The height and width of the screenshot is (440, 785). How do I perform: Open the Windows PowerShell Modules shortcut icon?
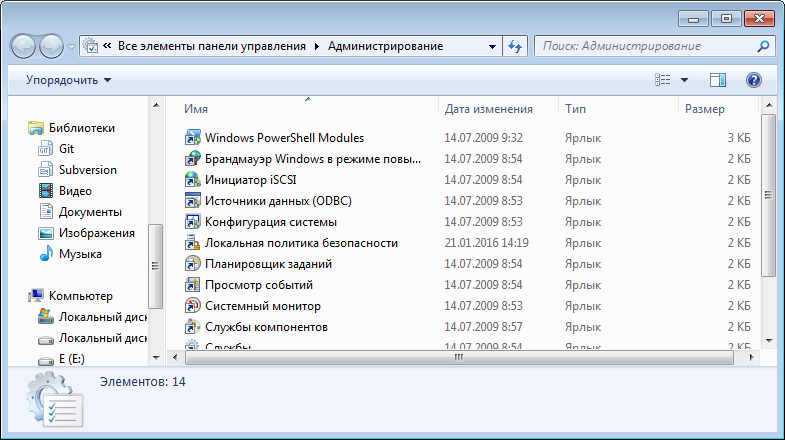click(x=192, y=138)
